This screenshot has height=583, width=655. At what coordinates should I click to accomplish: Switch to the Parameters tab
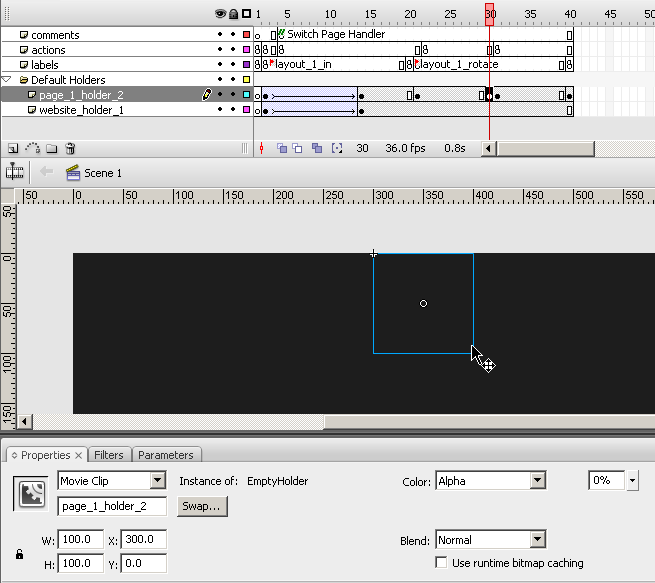(166, 455)
